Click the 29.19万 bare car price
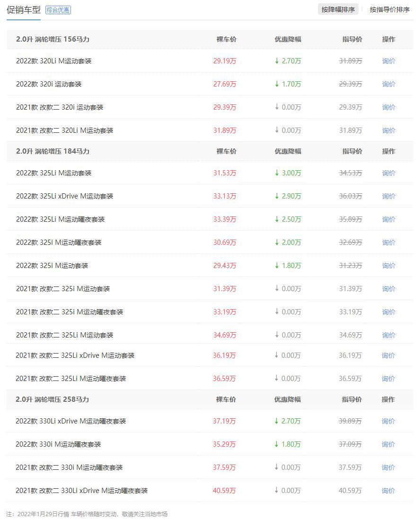The height and width of the screenshot is (519, 420). (x=225, y=61)
